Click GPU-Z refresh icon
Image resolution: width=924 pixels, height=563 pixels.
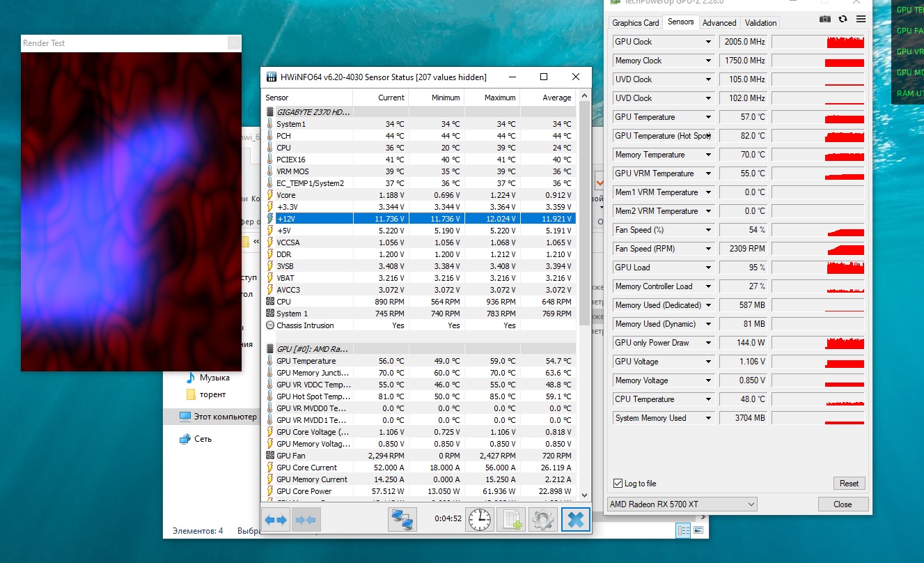pyautogui.click(x=843, y=20)
